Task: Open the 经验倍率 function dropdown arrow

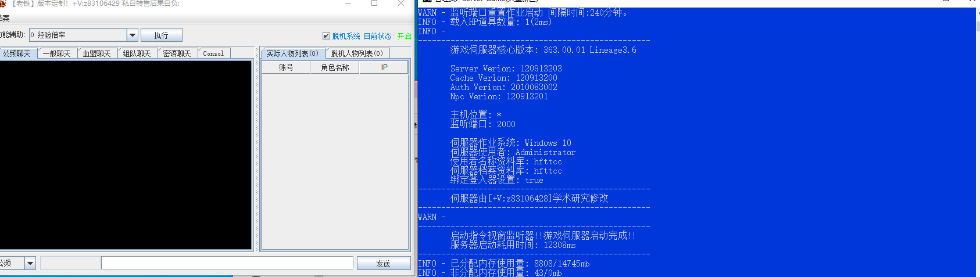Action: tap(133, 35)
